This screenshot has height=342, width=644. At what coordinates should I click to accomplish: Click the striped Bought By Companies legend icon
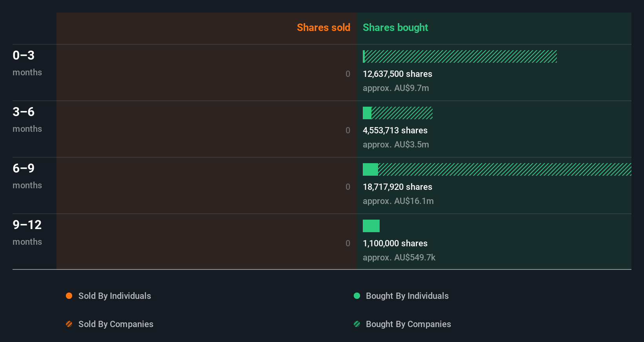(357, 324)
